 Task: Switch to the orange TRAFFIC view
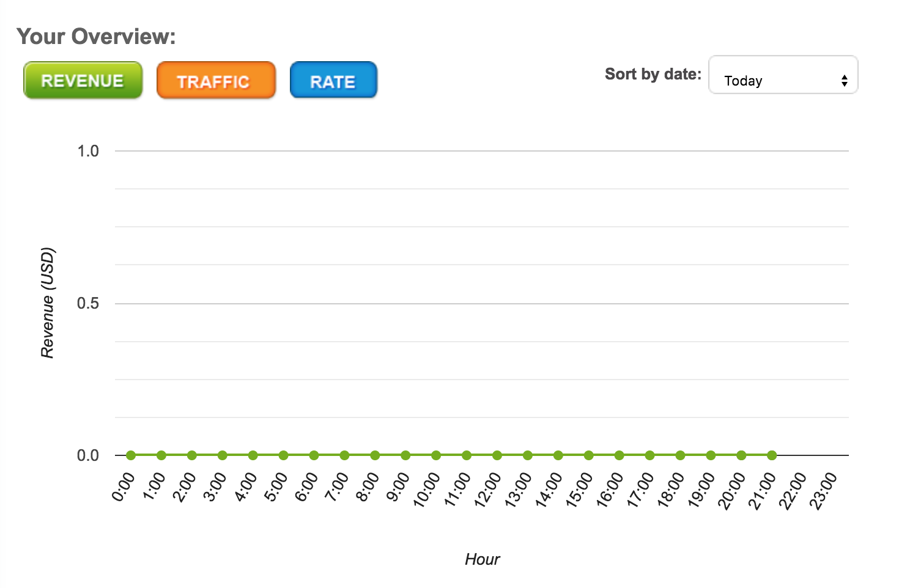point(216,80)
